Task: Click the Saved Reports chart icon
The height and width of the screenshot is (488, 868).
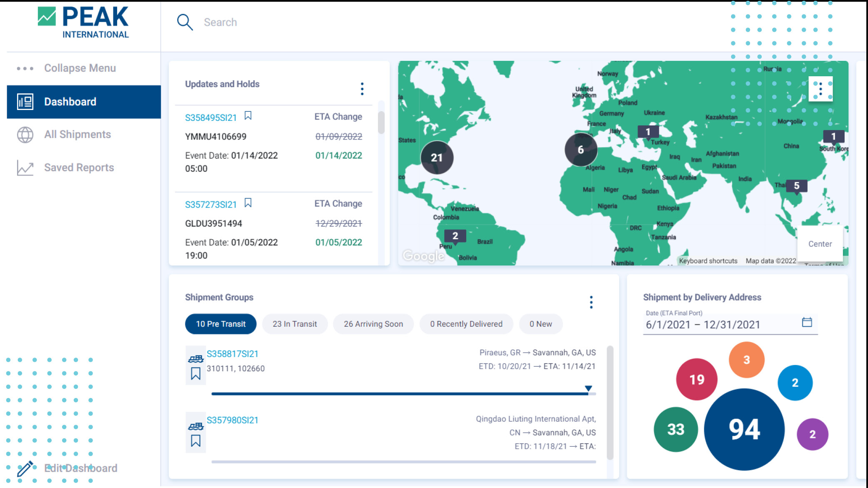Action: pos(25,168)
